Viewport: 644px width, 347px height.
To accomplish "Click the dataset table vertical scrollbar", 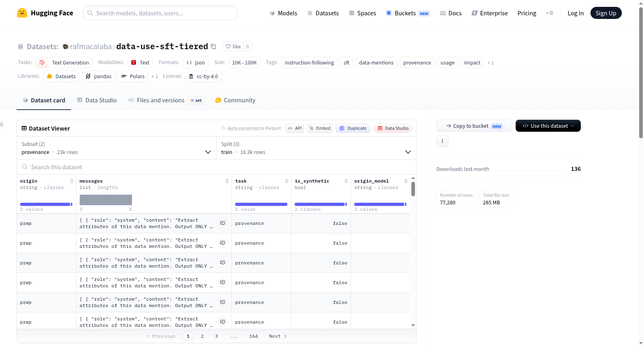I will 413,189.
